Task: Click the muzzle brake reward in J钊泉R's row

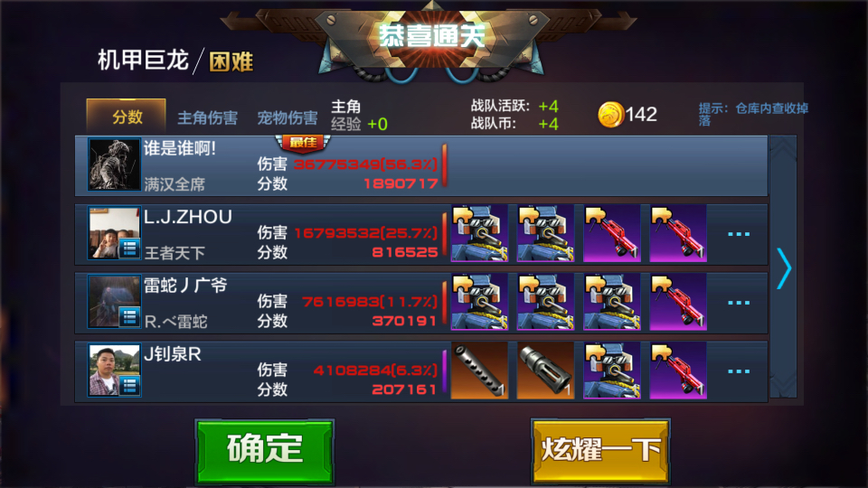Action: pos(545,371)
